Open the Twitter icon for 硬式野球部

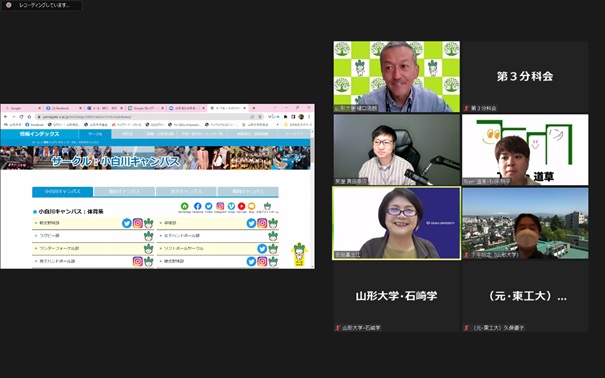tap(251, 261)
